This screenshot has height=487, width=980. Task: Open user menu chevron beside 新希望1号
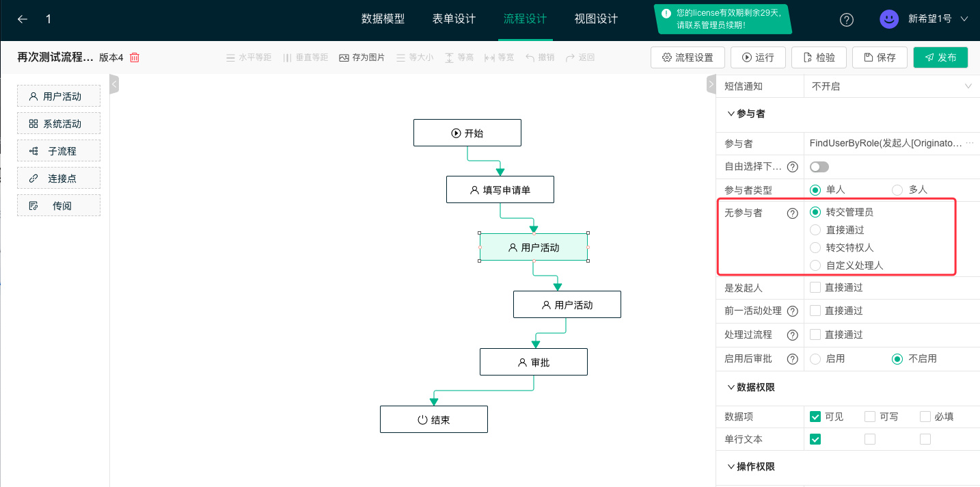coord(964,19)
